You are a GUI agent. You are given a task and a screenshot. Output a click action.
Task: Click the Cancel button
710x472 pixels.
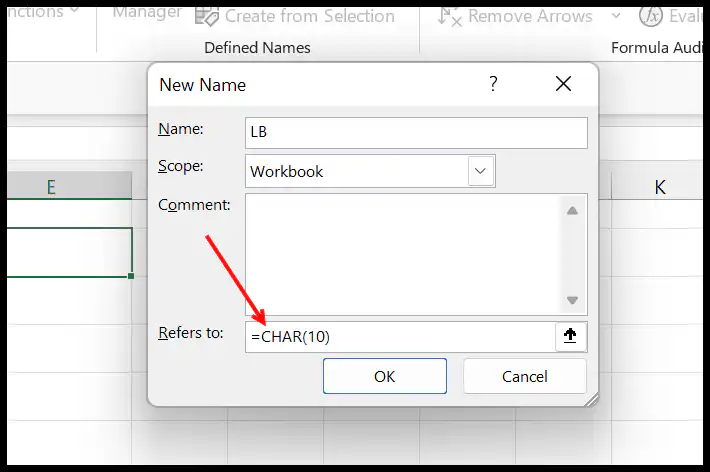pos(525,376)
